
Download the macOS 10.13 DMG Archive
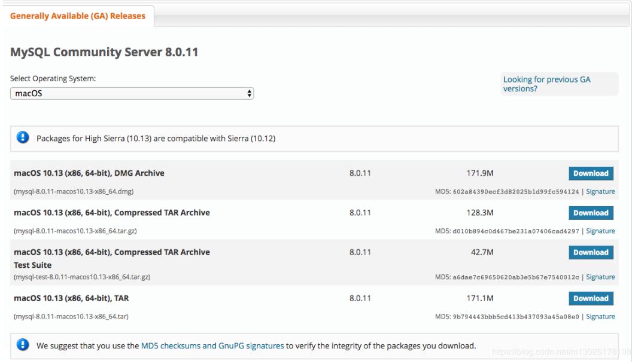coord(591,173)
